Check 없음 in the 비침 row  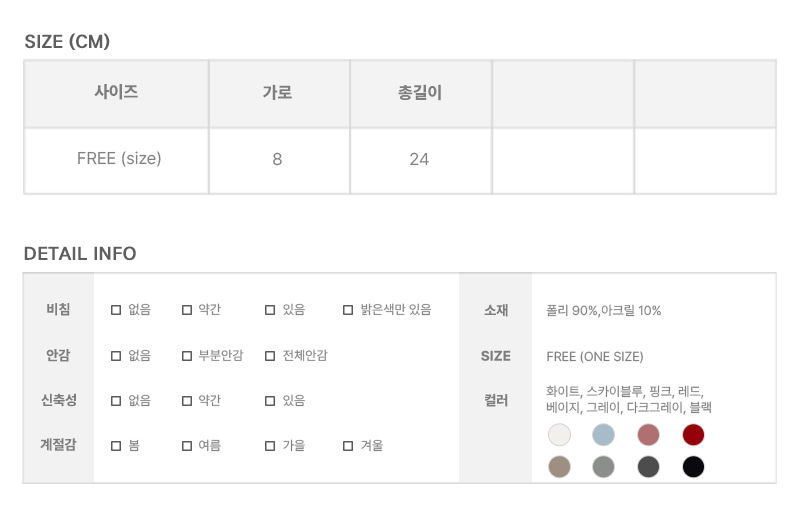pyautogui.click(x=116, y=310)
